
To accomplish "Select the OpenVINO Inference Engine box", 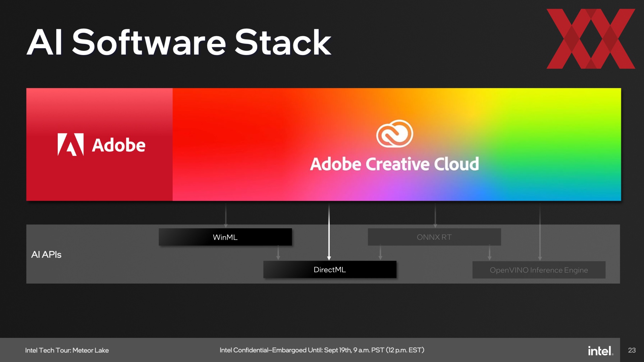I will coord(539,270).
